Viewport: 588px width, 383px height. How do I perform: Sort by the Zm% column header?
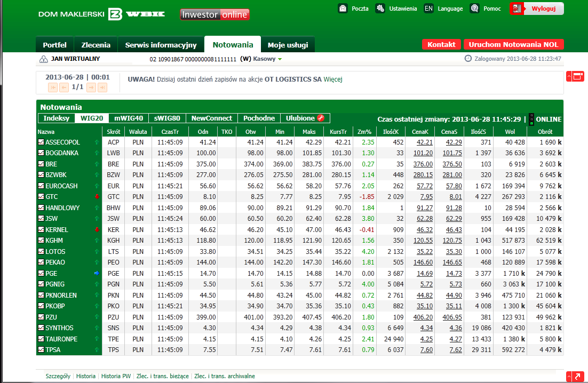[364, 132]
